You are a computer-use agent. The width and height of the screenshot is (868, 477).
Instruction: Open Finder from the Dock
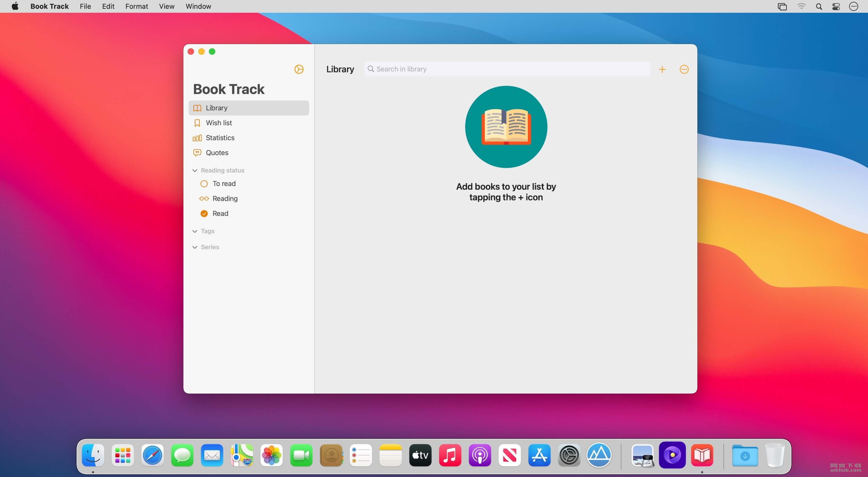coord(93,455)
